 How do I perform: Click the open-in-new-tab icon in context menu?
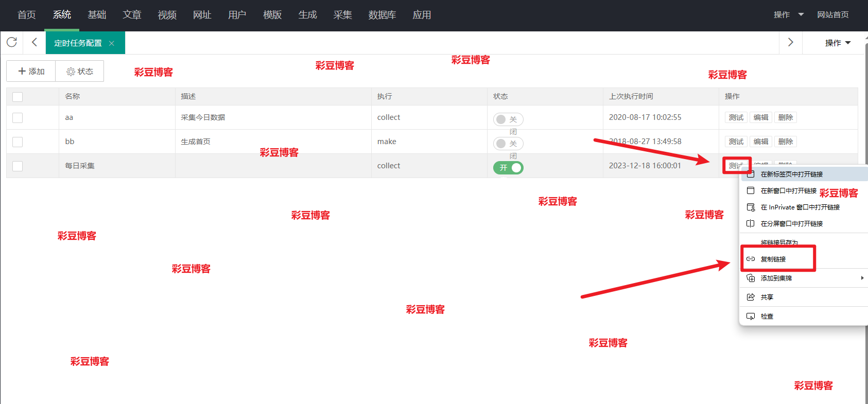(751, 174)
